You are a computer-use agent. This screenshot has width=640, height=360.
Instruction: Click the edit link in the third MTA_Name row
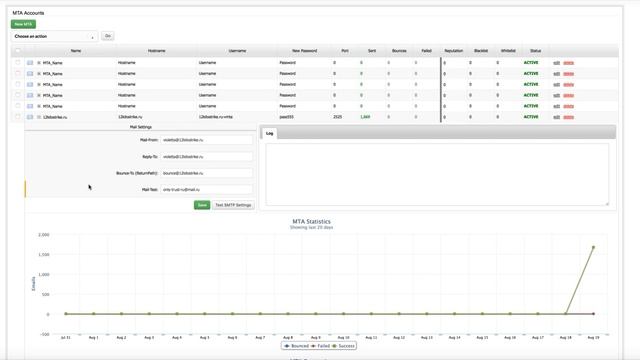coord(556,84)
